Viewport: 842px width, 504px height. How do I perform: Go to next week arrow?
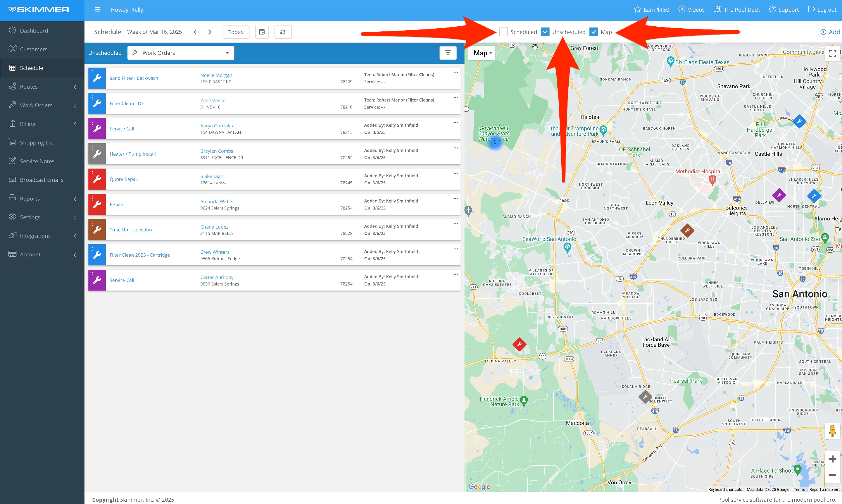click(210, 32)
